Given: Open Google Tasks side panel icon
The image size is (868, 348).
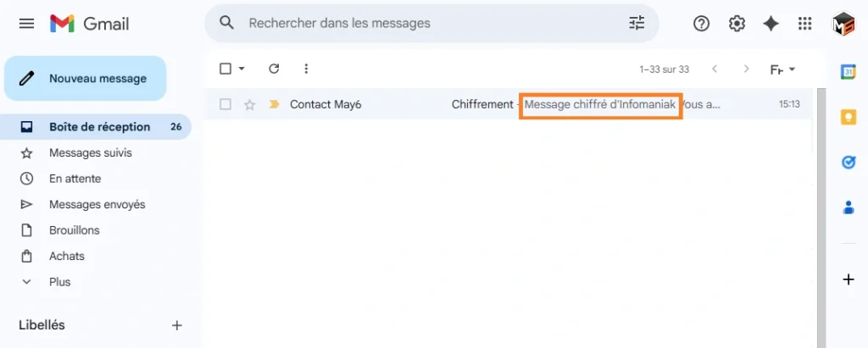Looking at the screenshot, I should pyautogui.click(x=848, y=162).
